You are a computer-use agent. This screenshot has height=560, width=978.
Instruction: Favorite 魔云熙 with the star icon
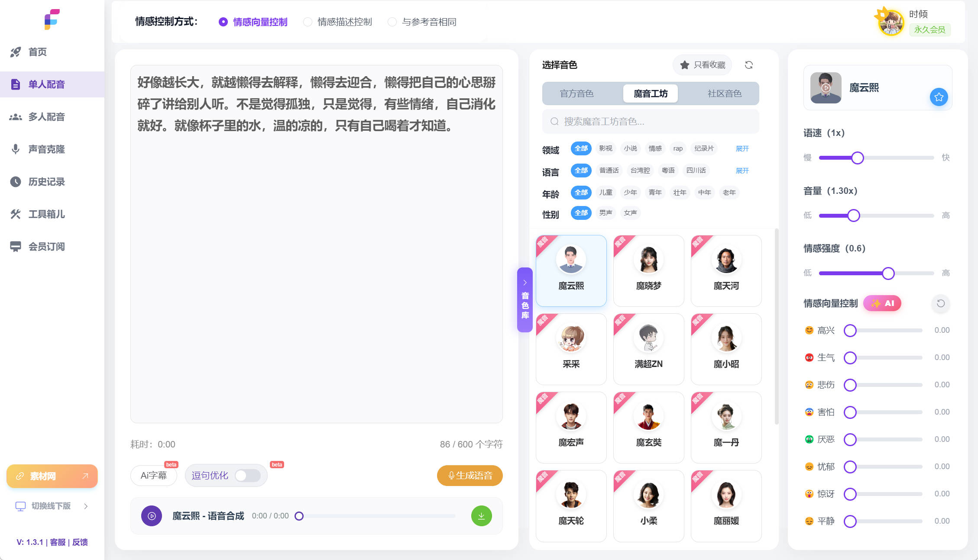click(939, 97)
